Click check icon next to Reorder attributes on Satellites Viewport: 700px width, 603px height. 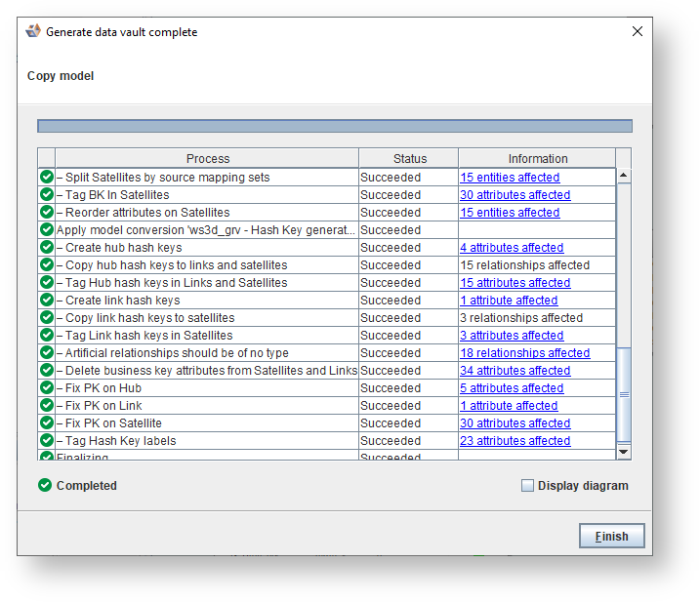click(46, 213)
